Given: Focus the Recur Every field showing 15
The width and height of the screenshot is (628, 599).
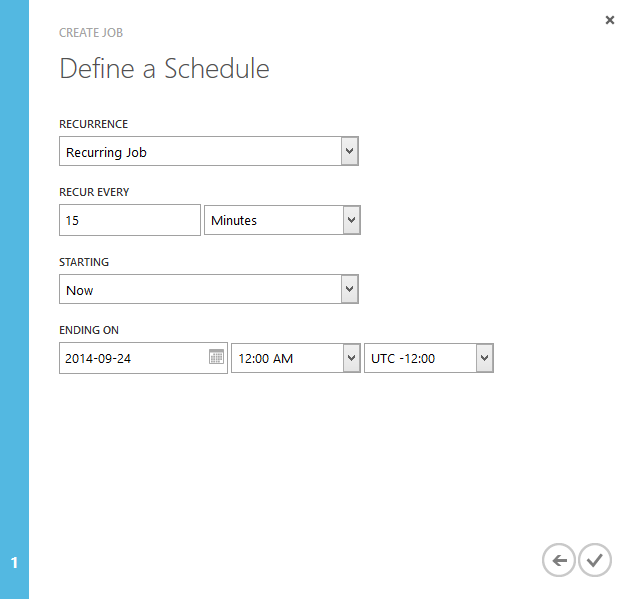Looking at the screenshot, I should 130,220.
